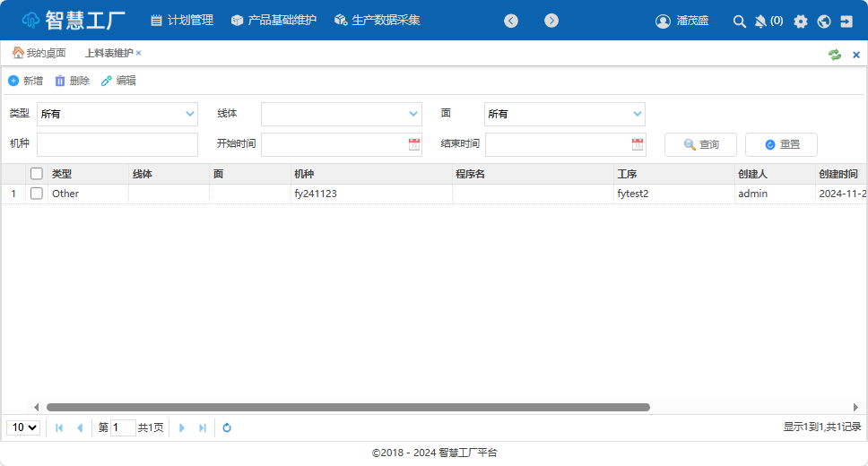The width and height of the screenshot is (868, 466).
Task: Click the 重置 reset button
Action: tap(781, 144)
